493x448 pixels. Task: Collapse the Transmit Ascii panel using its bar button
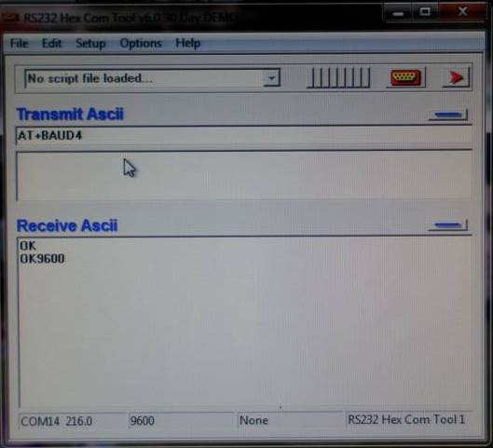tap(448, 115)
